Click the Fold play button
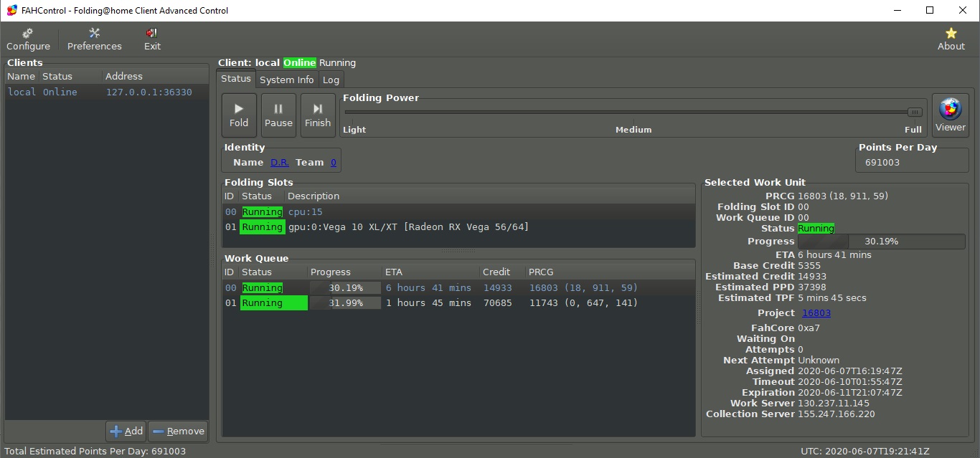Screen dimensions: 980x458 (x=239, y=115)
